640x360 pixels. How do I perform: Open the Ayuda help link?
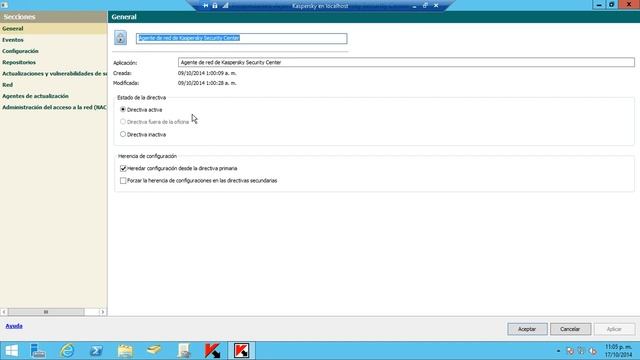(14, 326)
